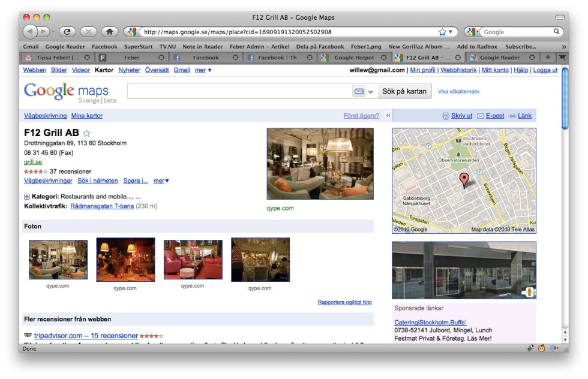Open Webbhistorik
The width and height of the screenshot is (588, 379).
coord(458,70)
